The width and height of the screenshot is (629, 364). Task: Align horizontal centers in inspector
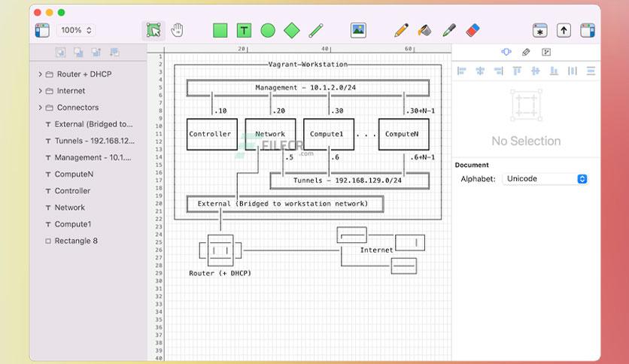[480, 71]
